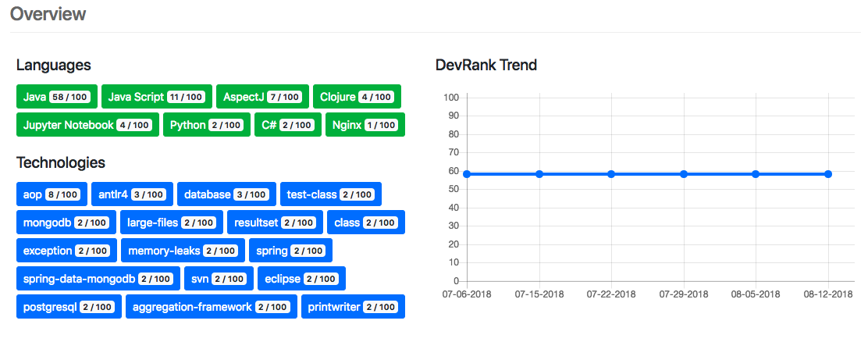Click the spring-data-mongodb 2/100 tag
The width and height of the screenshot is (868, 342).
point(98,278)
